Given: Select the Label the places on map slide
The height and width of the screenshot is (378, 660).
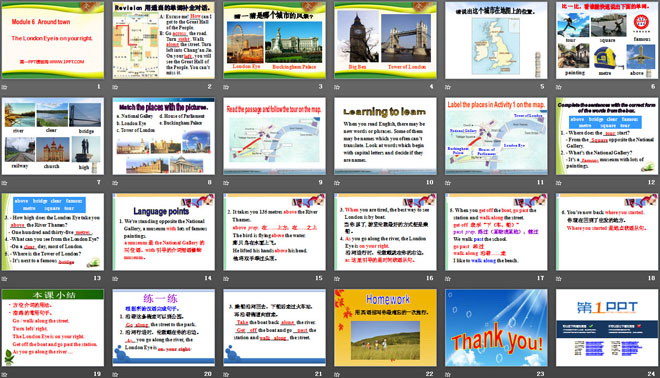Looking at the screenshot, I should [496, 136].
